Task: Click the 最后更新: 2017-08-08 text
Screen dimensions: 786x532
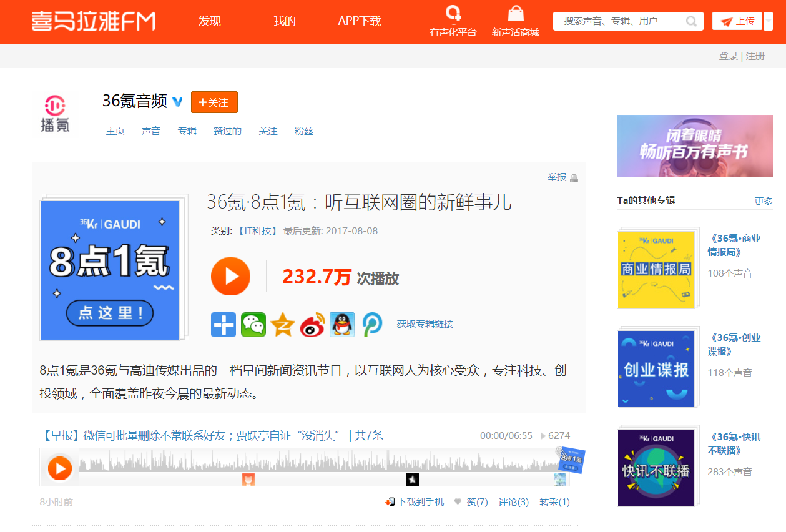Action: click(331, 231)
